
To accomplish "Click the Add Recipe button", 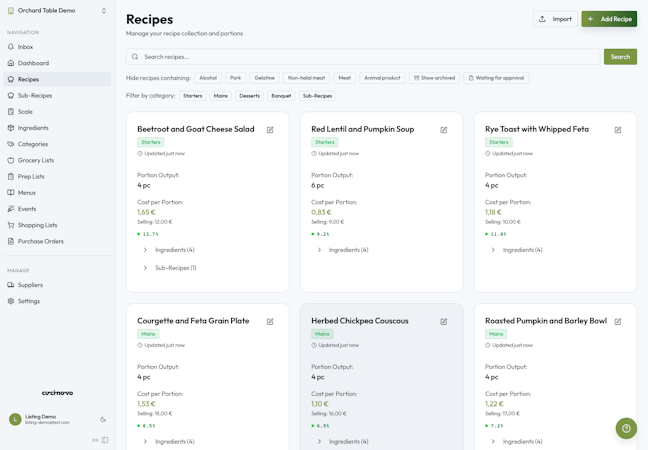I will [609, 19].
